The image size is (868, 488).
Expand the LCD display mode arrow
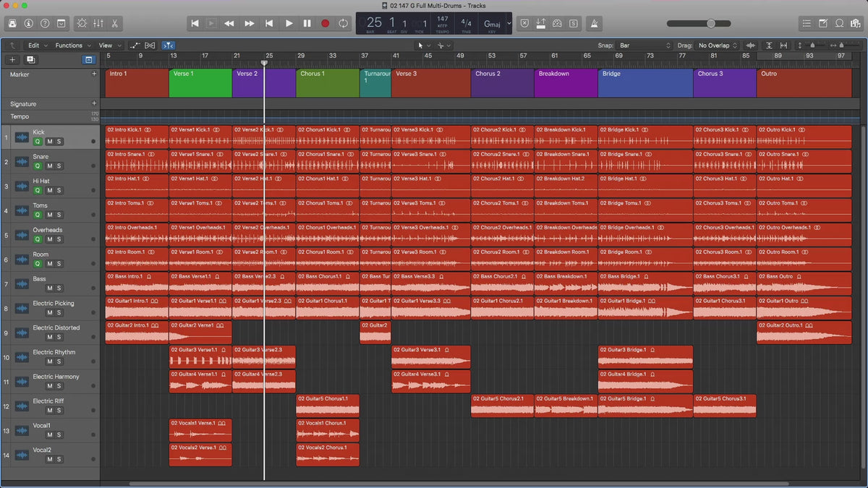[509, 23]
